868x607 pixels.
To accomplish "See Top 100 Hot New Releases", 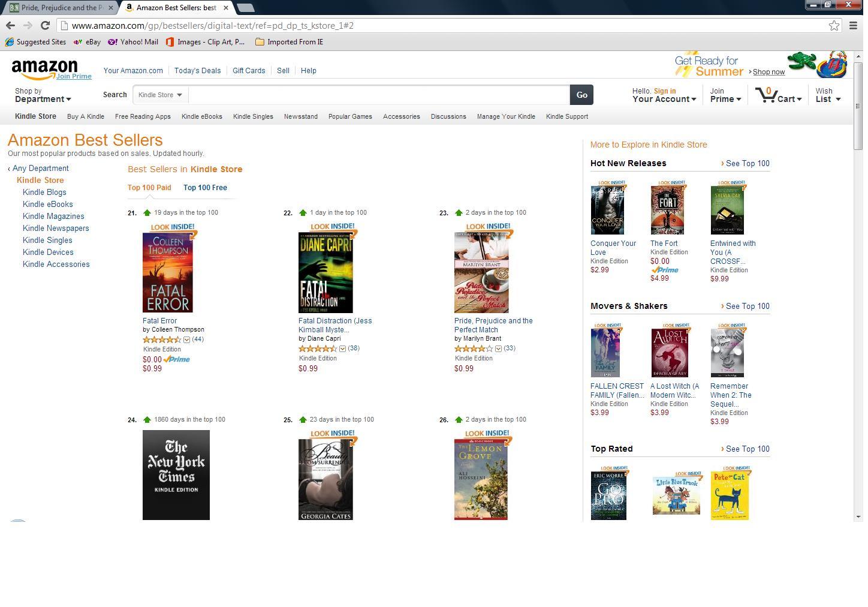I will coord(748,163).
